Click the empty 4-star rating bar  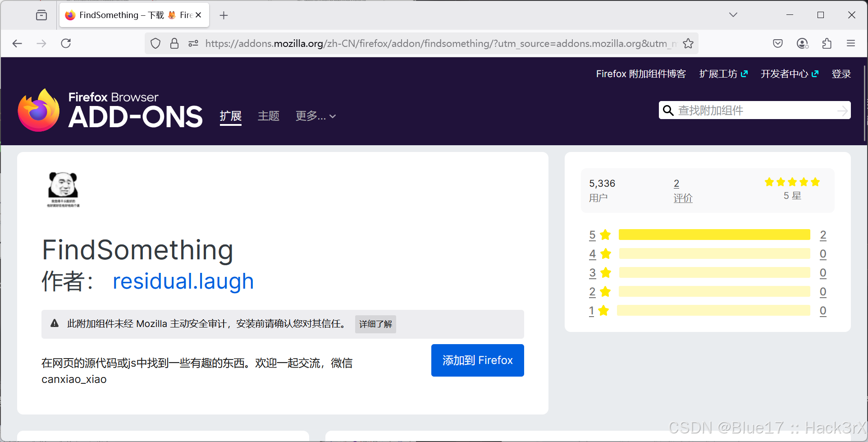pyautogui.click(x=714, y=253)
